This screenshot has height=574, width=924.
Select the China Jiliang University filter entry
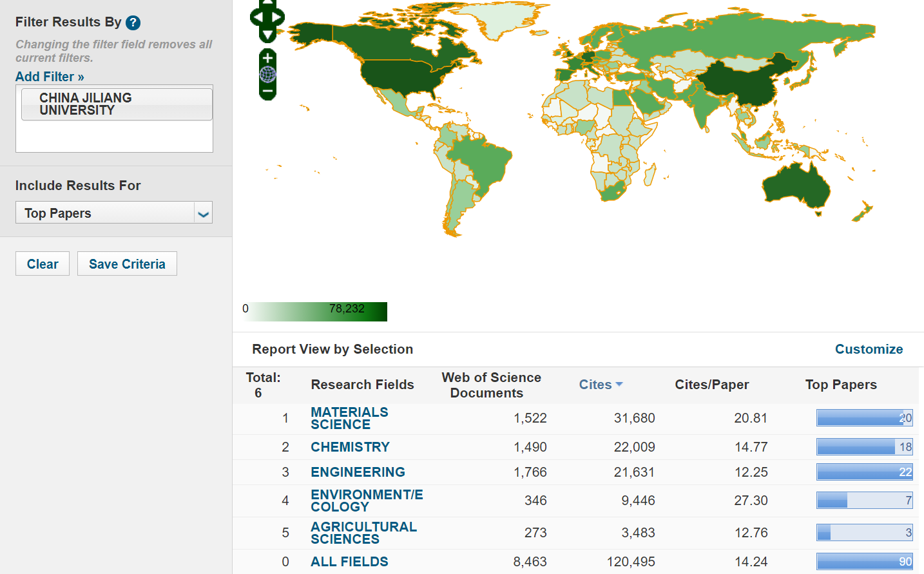[x=116, y=104]
